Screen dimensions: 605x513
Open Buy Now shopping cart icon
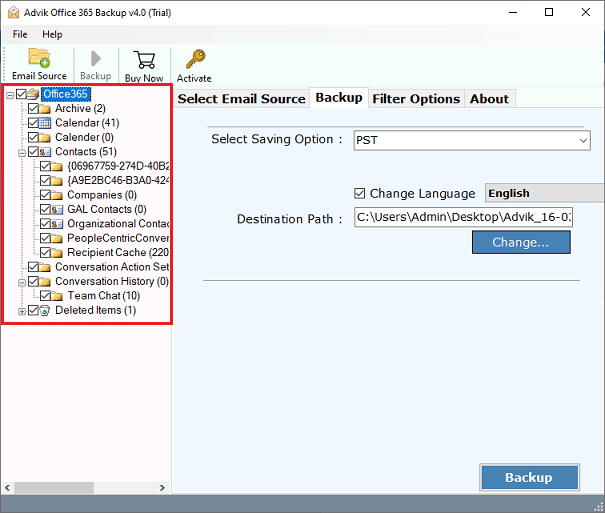point(144,60)
